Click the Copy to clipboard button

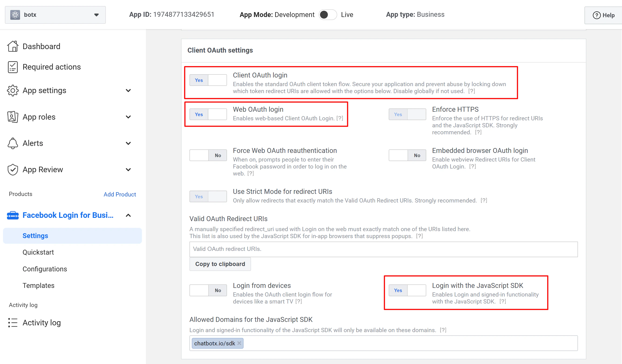click(220, 264)
